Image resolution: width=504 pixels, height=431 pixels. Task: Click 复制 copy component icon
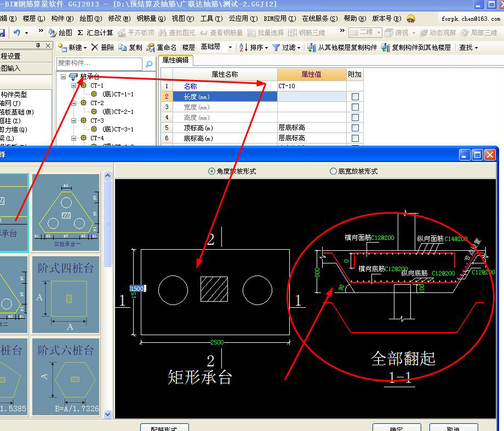tap(122, 47)
